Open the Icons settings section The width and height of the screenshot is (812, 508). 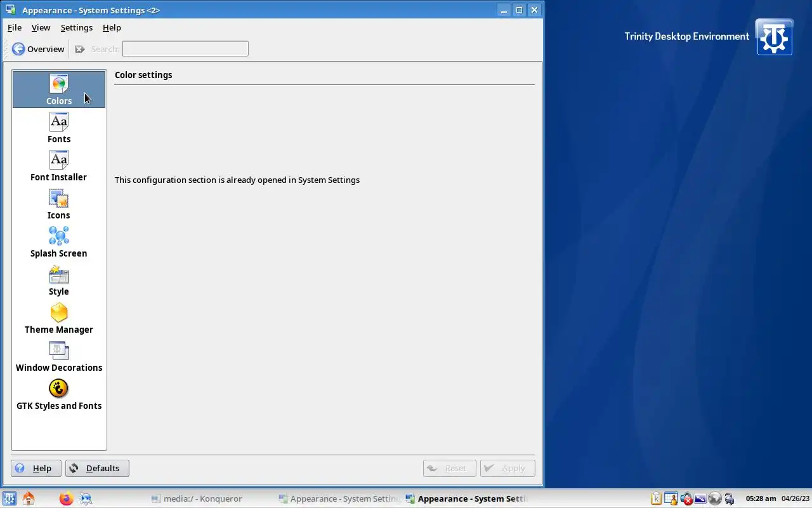tap(59, 203)
